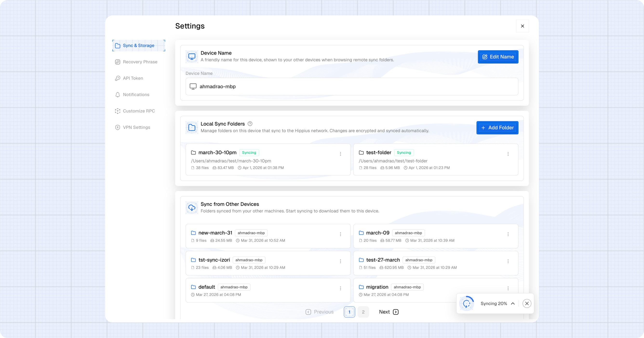644x338 pixels.
Task: Go to page 2 of synced folders
Action: coord(363,312)
